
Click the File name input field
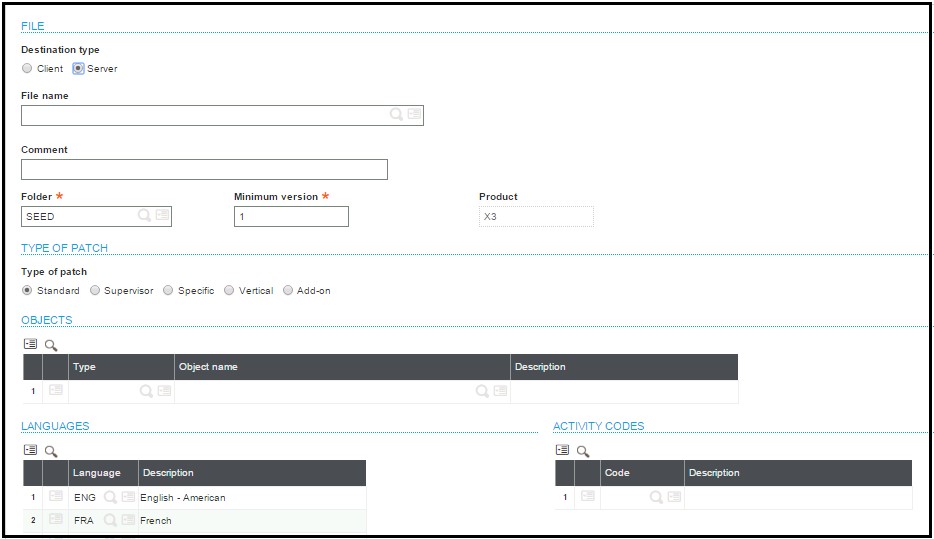[x=222, y=116]
